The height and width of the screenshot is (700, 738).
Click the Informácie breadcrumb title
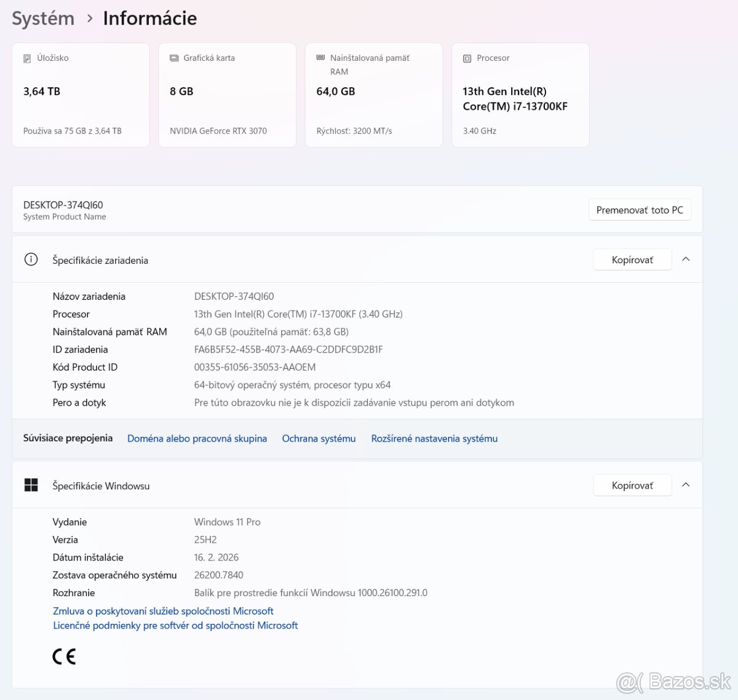pyautogui.click(x=150, y=18)
